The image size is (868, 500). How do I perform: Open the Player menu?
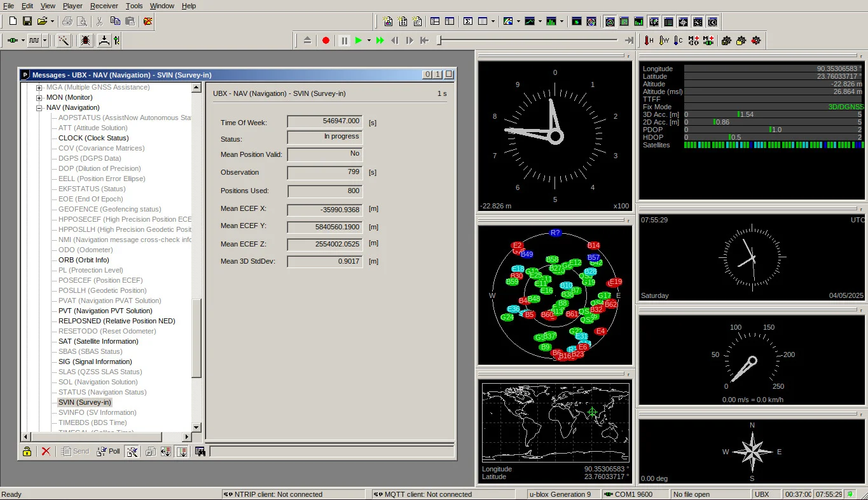[x=73, y=6]
